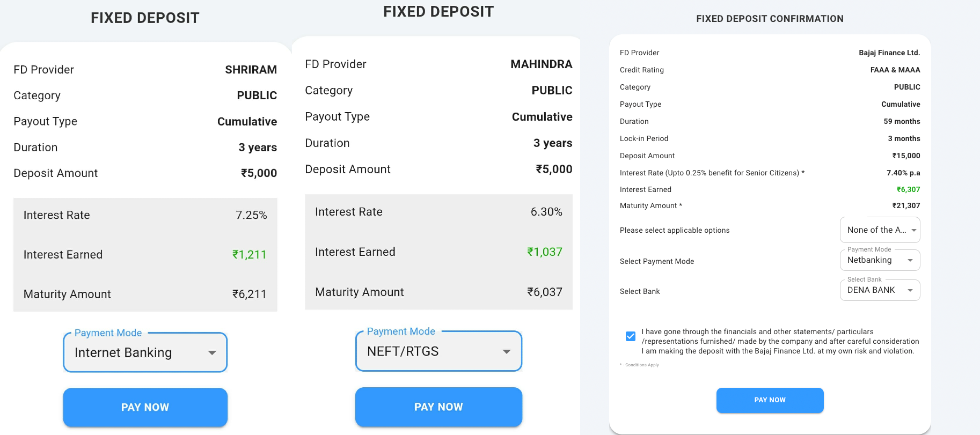Click 'Please select applicable options' label
The width and height of the screenshot is (980, 435).
(675, 230)
